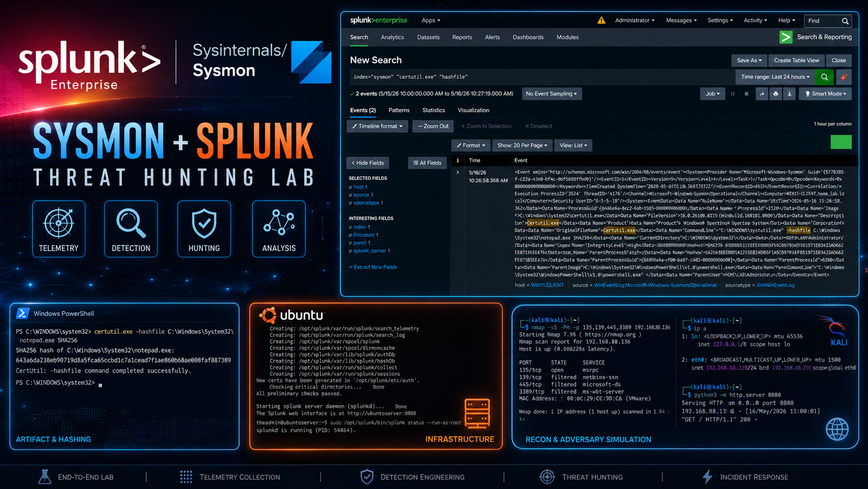
Task: Go to the Alerts nav tab
Action: 492,37
